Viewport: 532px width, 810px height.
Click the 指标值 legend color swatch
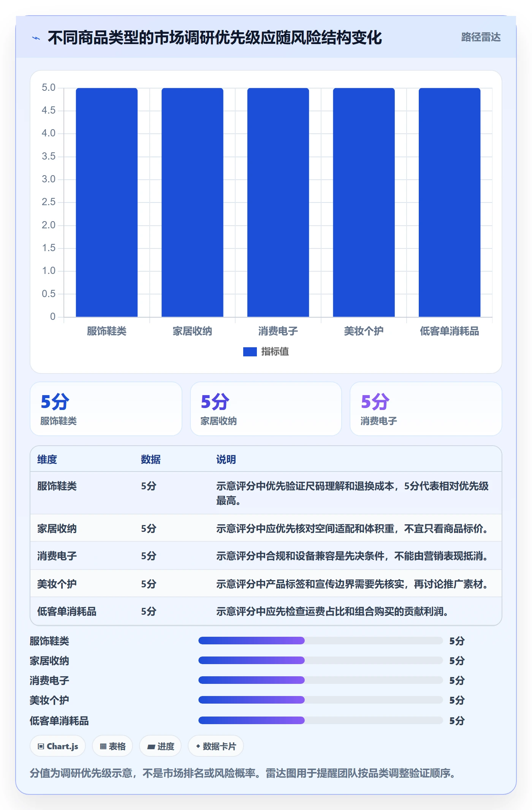tap(250, 352)
